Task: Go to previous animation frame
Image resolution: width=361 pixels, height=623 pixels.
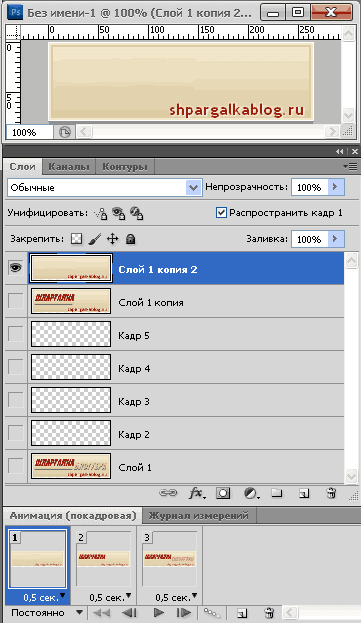Action: pyautogui.click(x=129, y=613)
